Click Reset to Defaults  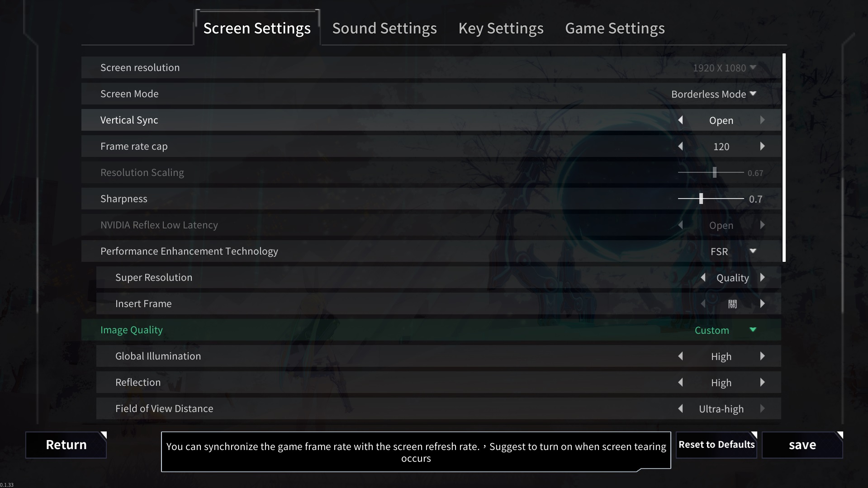(x=716, y=445)
